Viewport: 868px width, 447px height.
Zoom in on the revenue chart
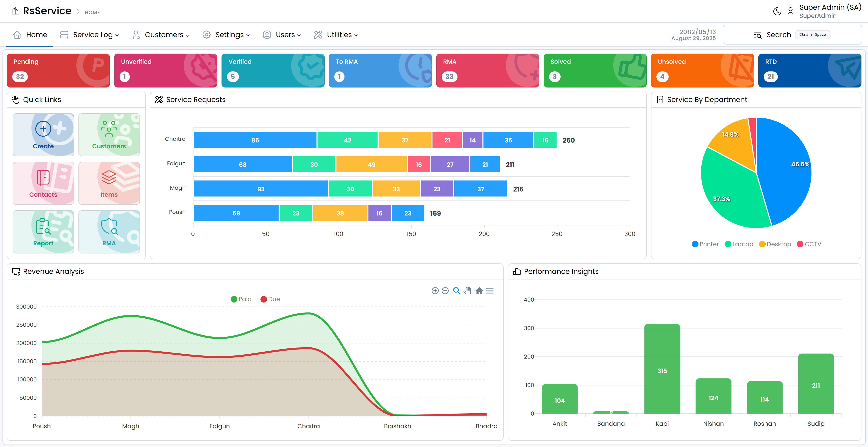[x=435, y=291]
